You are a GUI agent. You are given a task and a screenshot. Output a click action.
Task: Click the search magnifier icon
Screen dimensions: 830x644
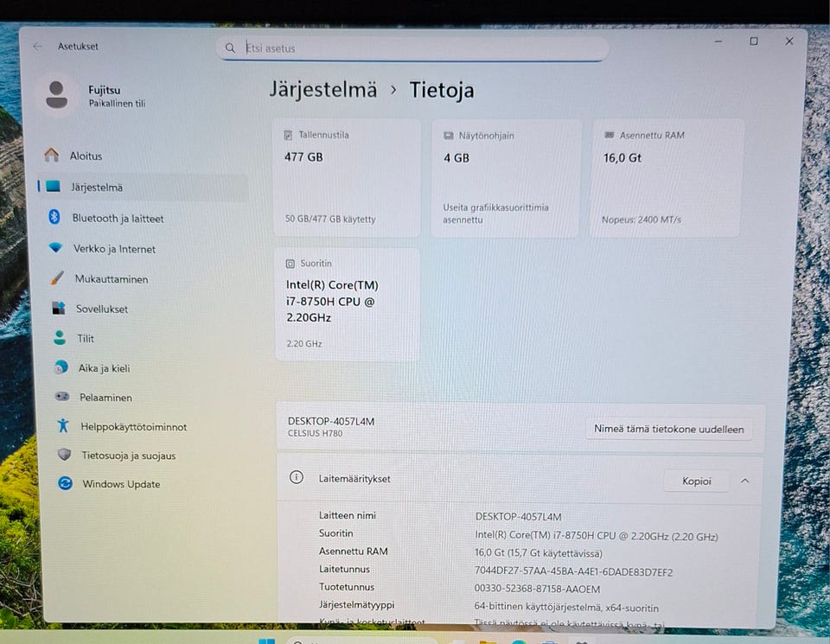tap(230, 48)
